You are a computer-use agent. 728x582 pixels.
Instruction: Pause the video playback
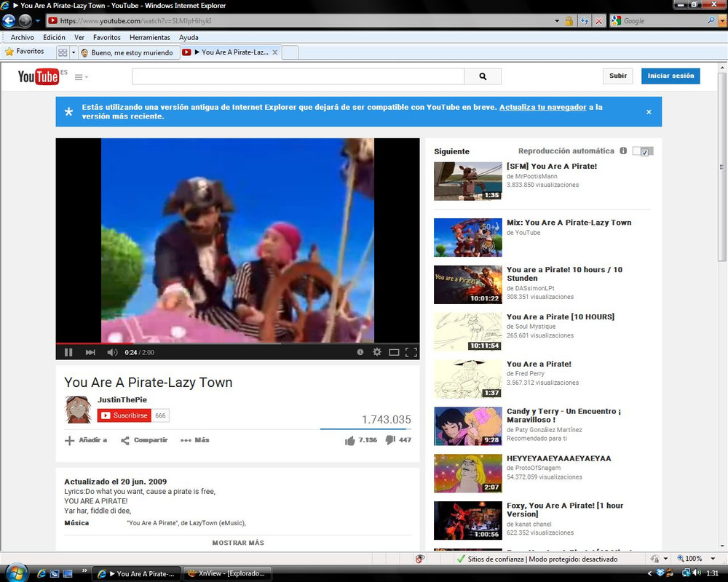[x=68, y=352]
